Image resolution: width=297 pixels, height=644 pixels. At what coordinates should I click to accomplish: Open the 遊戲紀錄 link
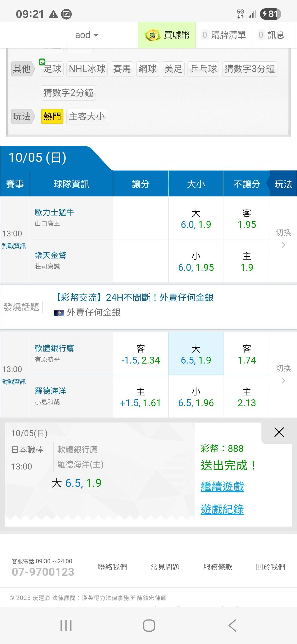click(222, 509)
